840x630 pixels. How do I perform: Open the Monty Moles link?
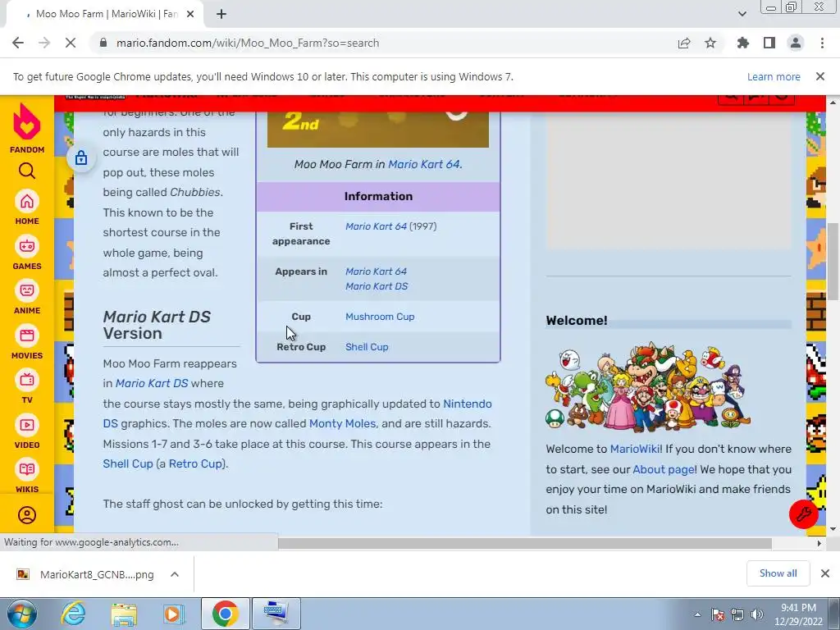point(342,424)
